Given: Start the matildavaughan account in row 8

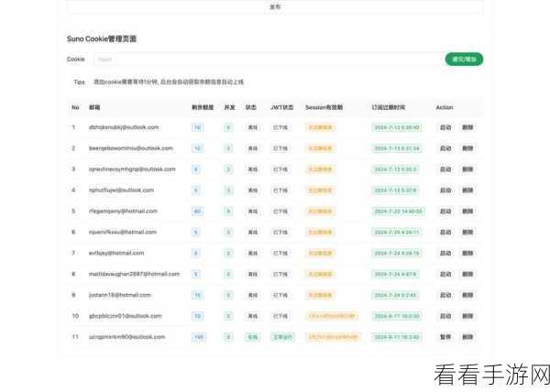Looking at the screenshot, I should (445, 274).
